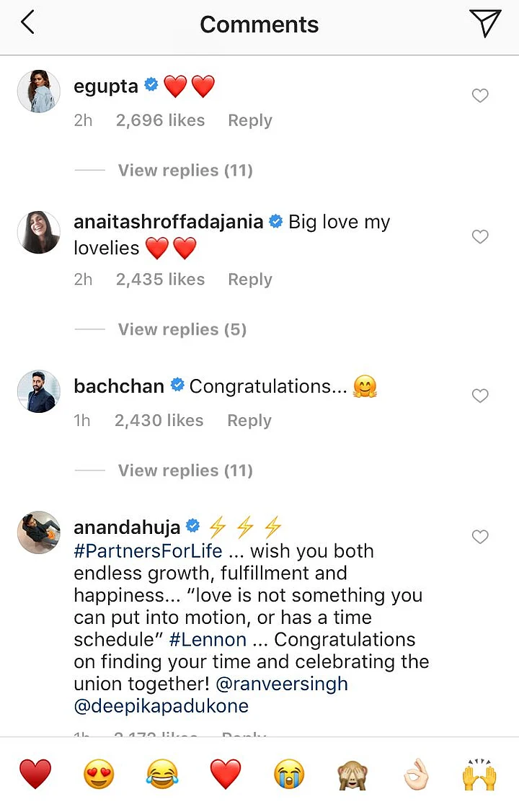This screenshot has height=812, width=519.
Task: Insert the OK hand emoji
Action: coord(416,775)
